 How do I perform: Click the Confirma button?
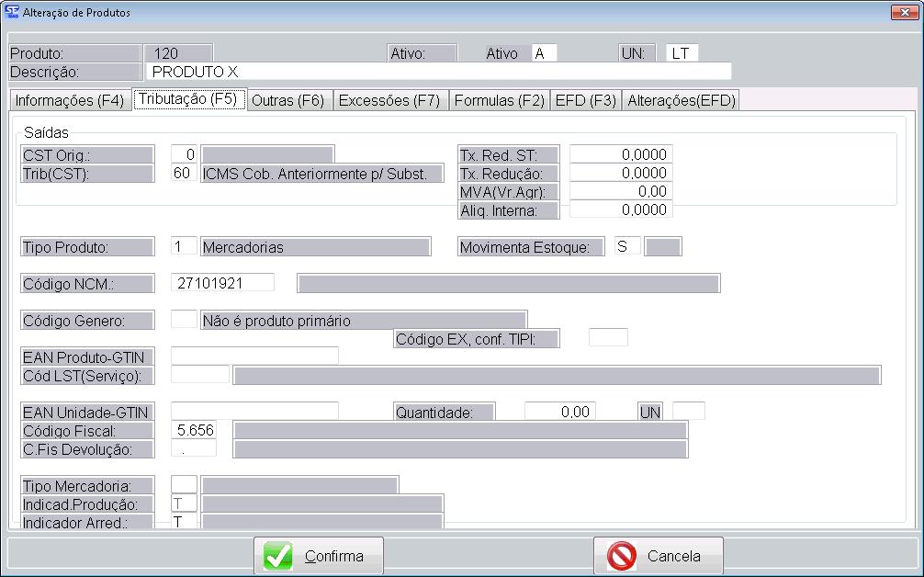point(319,556)
